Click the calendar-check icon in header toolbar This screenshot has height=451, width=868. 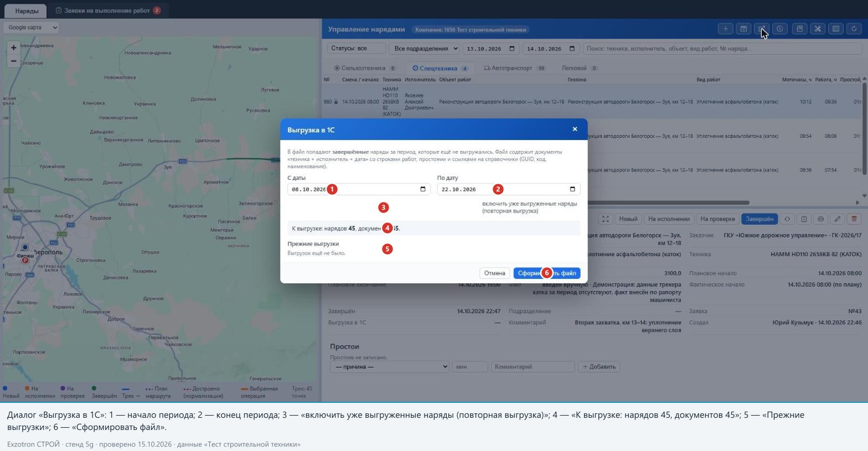tap(743, 29)
